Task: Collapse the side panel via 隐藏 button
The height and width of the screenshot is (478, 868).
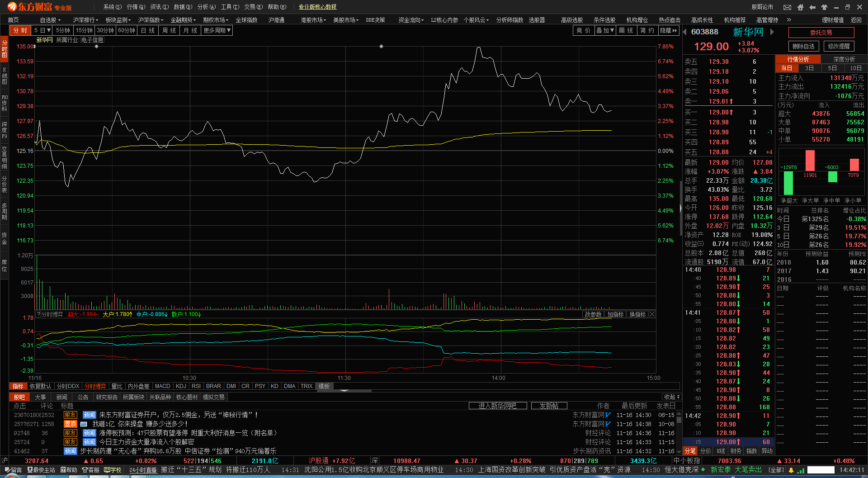Action: click(669, 30)
